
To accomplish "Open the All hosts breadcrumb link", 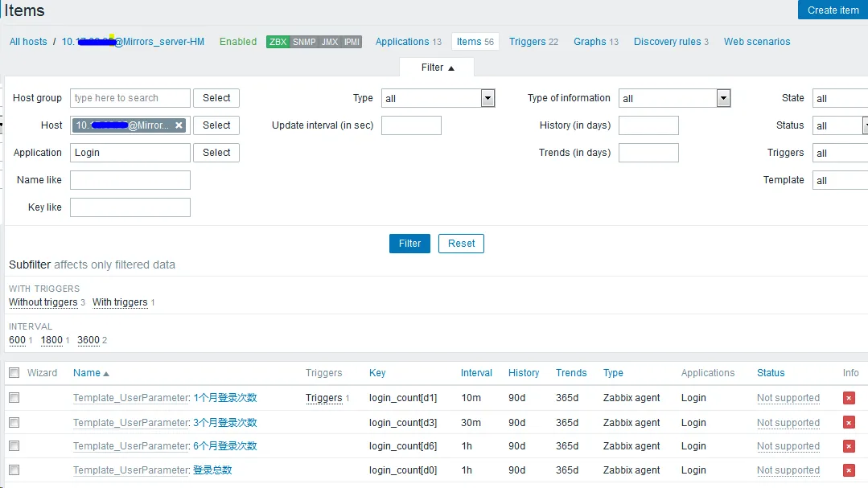I will 28,42.
